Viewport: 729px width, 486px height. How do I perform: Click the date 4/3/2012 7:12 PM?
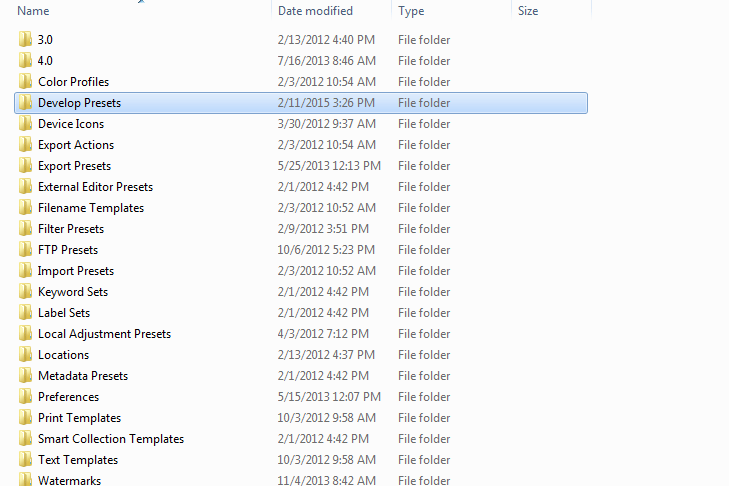[x=323, y=333]
